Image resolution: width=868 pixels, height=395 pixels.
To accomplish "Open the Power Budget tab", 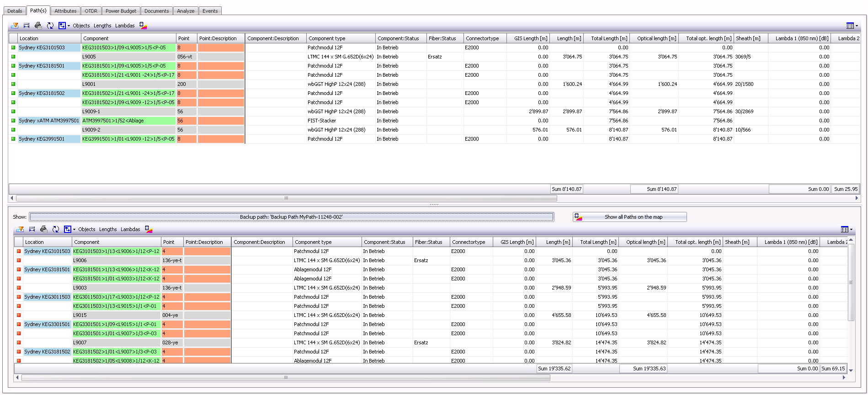I will tap(121, 11).
